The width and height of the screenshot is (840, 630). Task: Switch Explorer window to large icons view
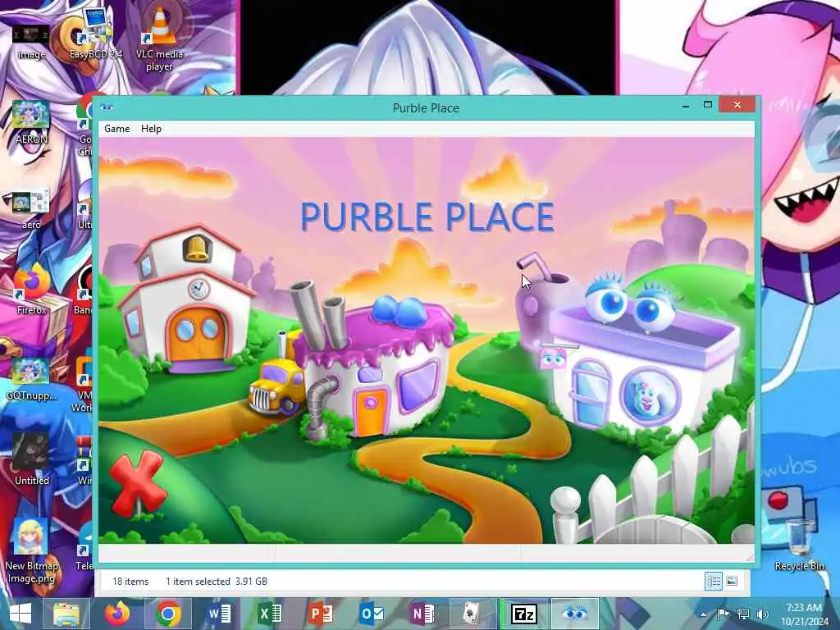pyautogui.click(x=732, y=582)
